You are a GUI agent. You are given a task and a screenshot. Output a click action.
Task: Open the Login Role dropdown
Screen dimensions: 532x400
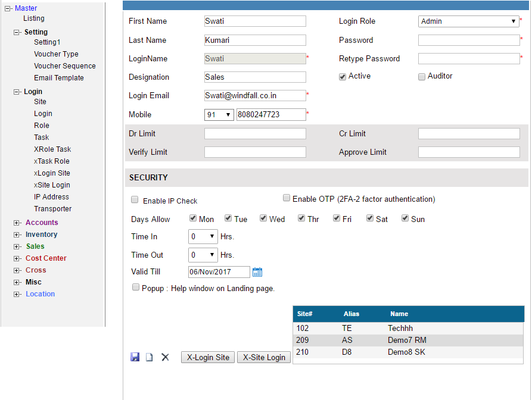click(469, 21)
